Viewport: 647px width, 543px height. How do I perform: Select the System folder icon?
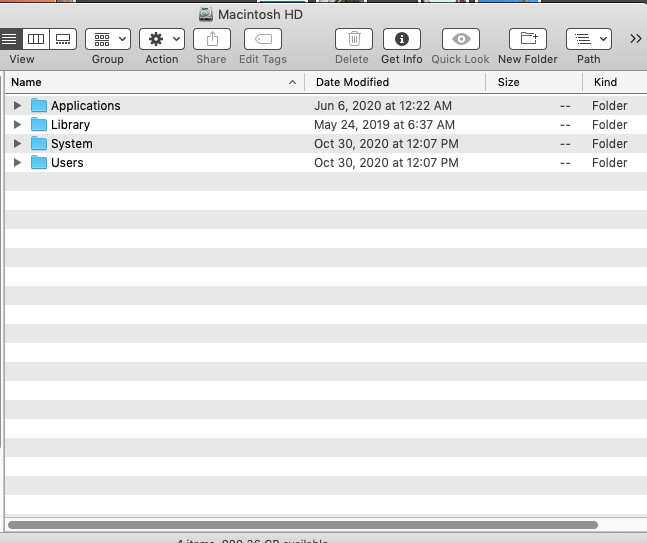[x=39, y=144]
